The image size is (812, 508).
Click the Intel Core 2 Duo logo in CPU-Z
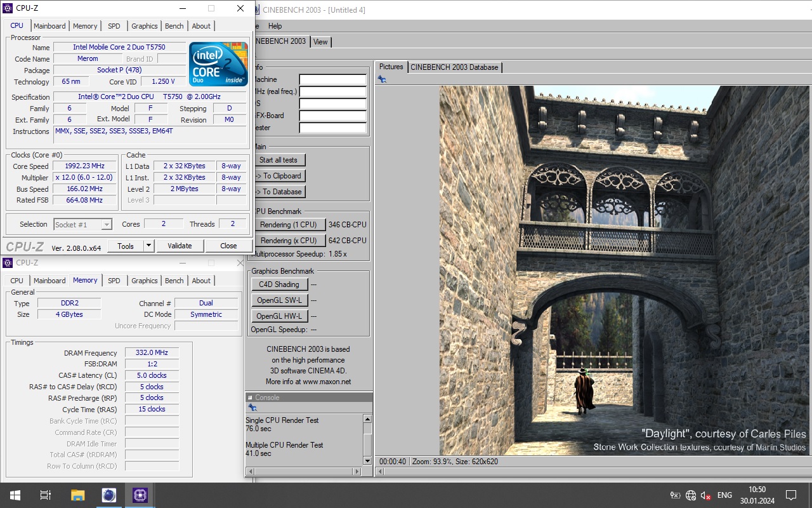pyautogui.click(x=218, y=63)
